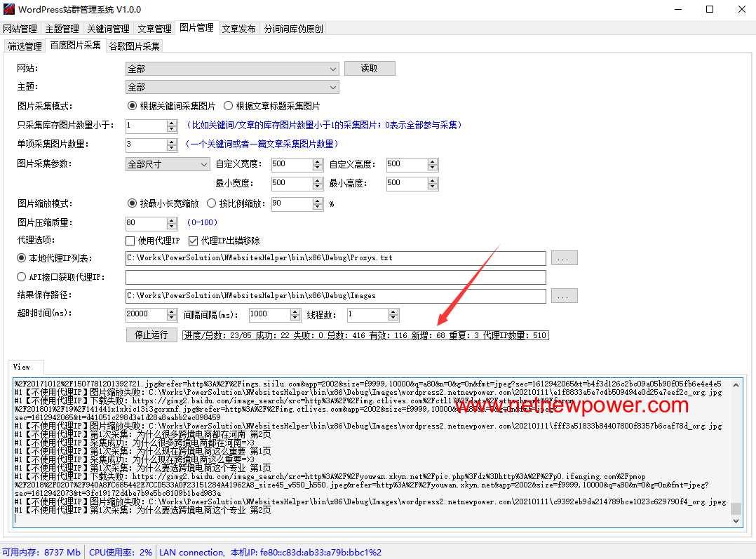
Task: Adjust the 间隔间隔 spinner arrows
Action: pos(295,315)
